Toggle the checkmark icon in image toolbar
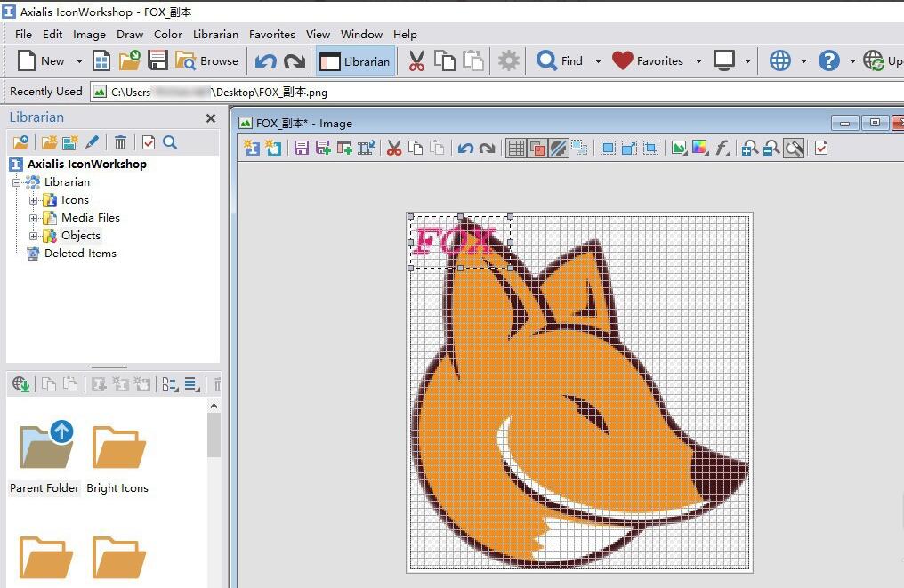The image size is (904, 588). pyautogui.click(x=821, y=149)
